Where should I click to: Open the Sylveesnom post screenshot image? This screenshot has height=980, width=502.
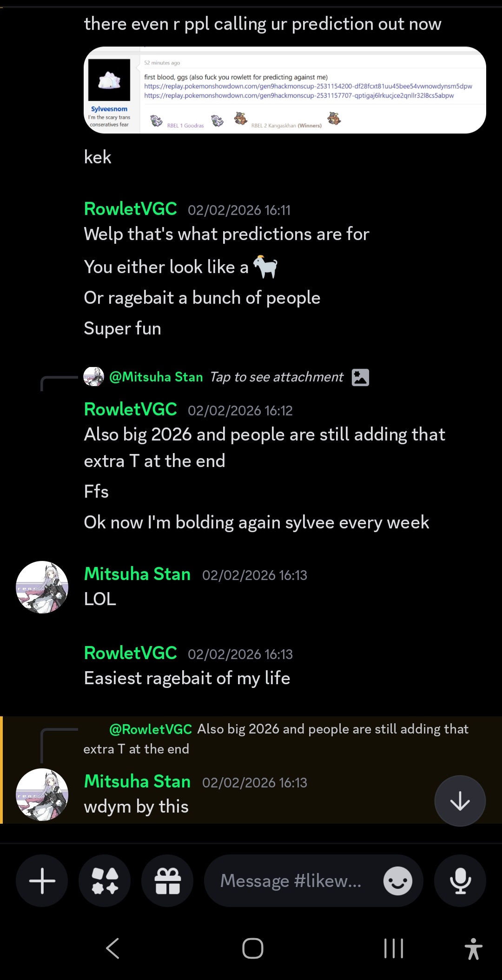(x=284, y=90)
